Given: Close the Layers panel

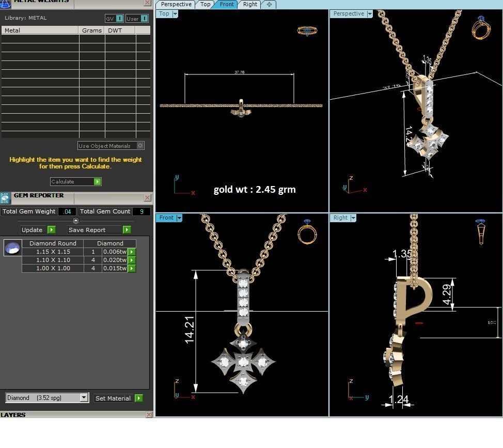Looking at the screenshot, I should (149, 414).
